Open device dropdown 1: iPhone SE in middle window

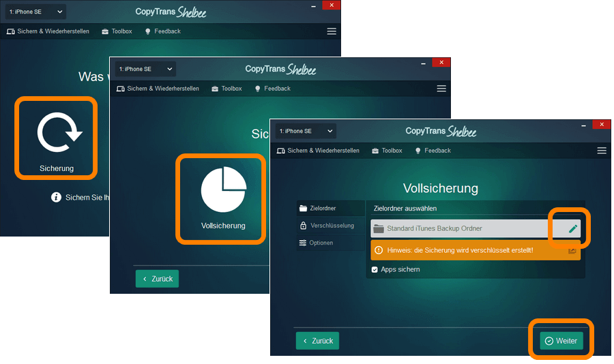point(145,70)
